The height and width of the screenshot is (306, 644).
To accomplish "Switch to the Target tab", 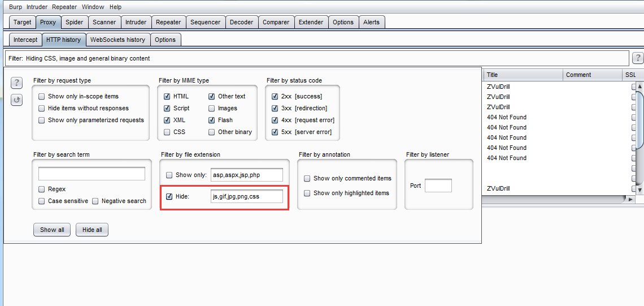I will pyautogui.click(x=22, y=22).
